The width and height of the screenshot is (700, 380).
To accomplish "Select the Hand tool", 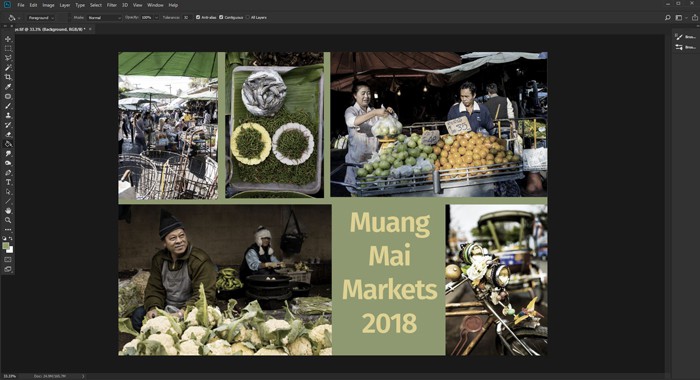I will pyautogui.click(x=8, y=211).
